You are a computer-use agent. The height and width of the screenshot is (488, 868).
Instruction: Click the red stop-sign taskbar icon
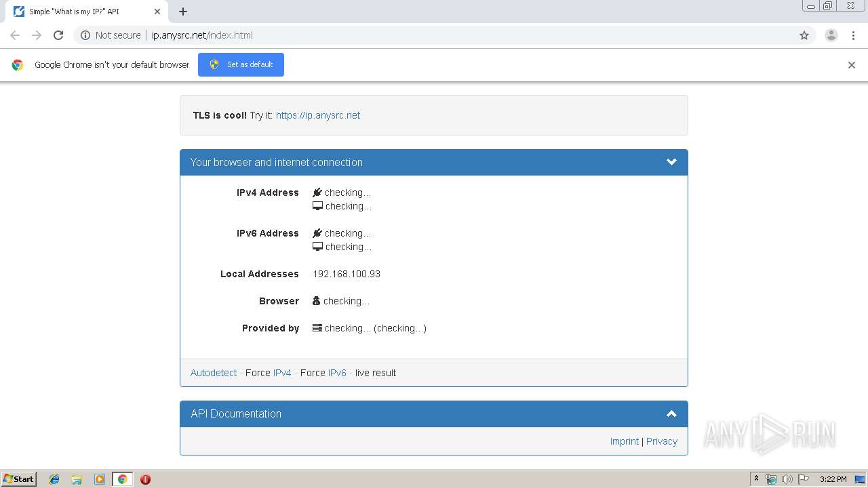point(145,479)
